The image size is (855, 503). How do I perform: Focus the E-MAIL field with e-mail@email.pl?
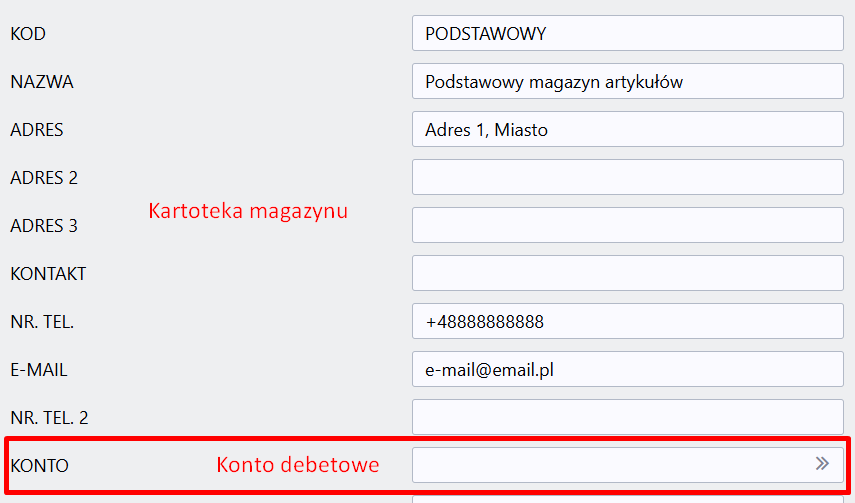pyautogui.click(x=628, y=369)
